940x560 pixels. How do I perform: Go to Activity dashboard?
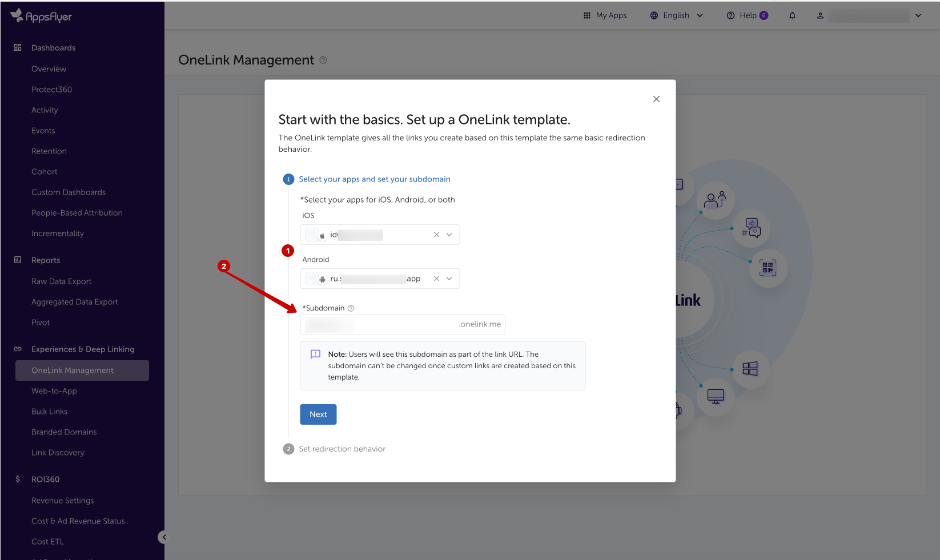(x=45, y=110)
